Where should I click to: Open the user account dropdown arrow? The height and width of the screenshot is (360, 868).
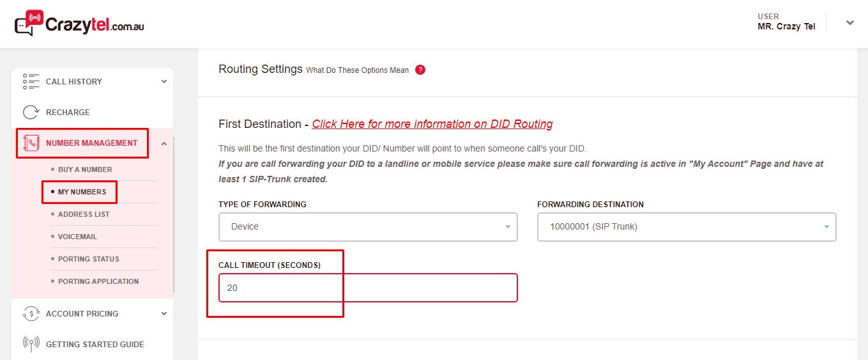pyautogui.click(x=849, y=23)
